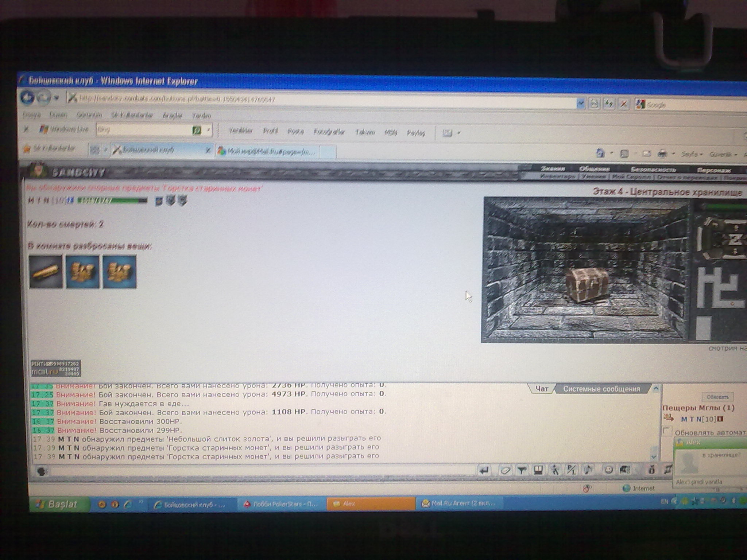Open Лобби PokerStars taskbar button
Image resolution: width=747 pixels, height=560 pixels.
281,504
